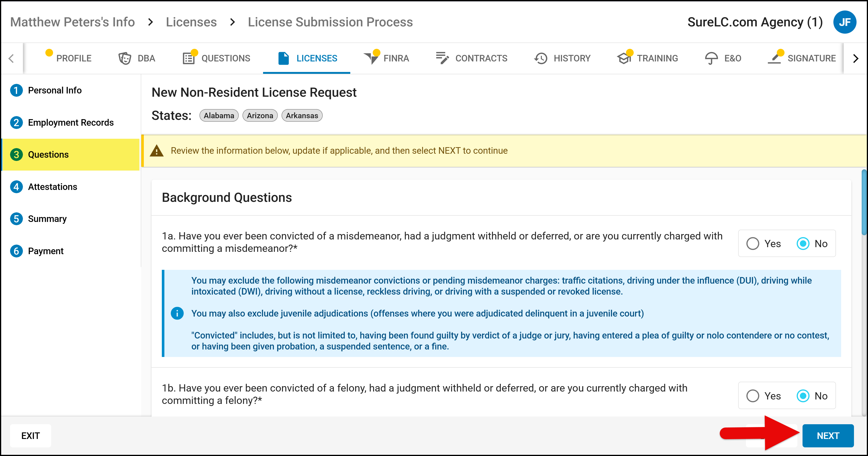This screenshot has height=456, width=868.
Task: Click the Background Questions heading
Action: point(227,197)
